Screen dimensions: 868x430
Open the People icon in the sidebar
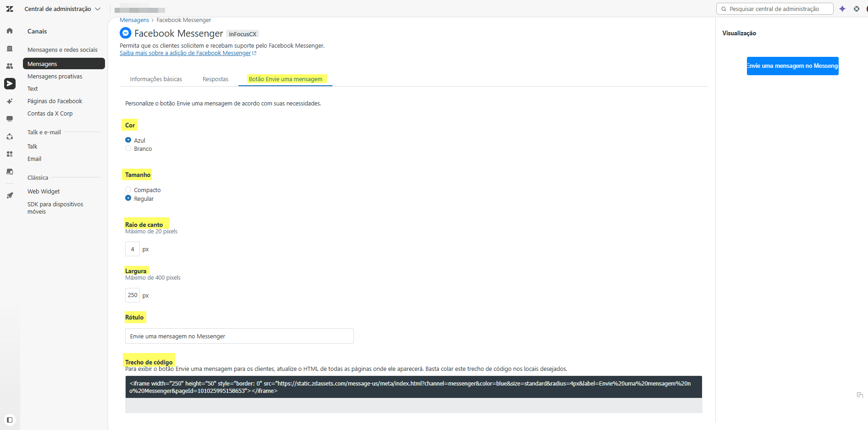click(10, 66)
